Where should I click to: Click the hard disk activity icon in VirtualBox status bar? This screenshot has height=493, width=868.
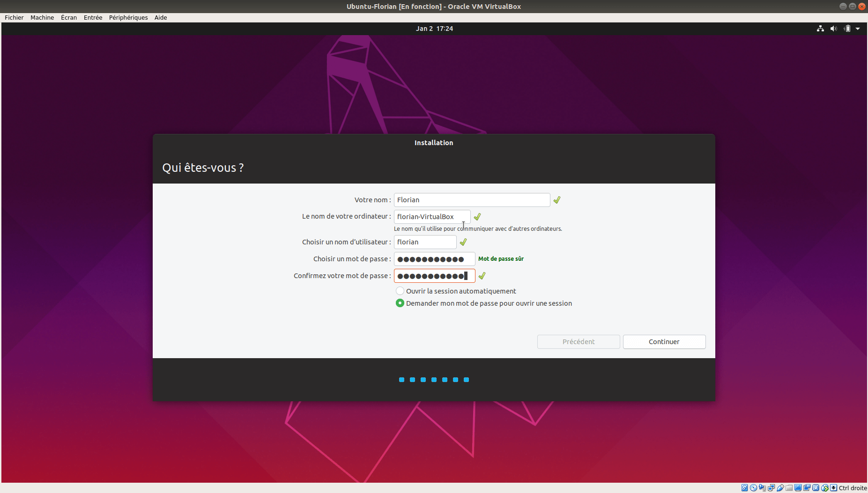[x=744, y=488]
